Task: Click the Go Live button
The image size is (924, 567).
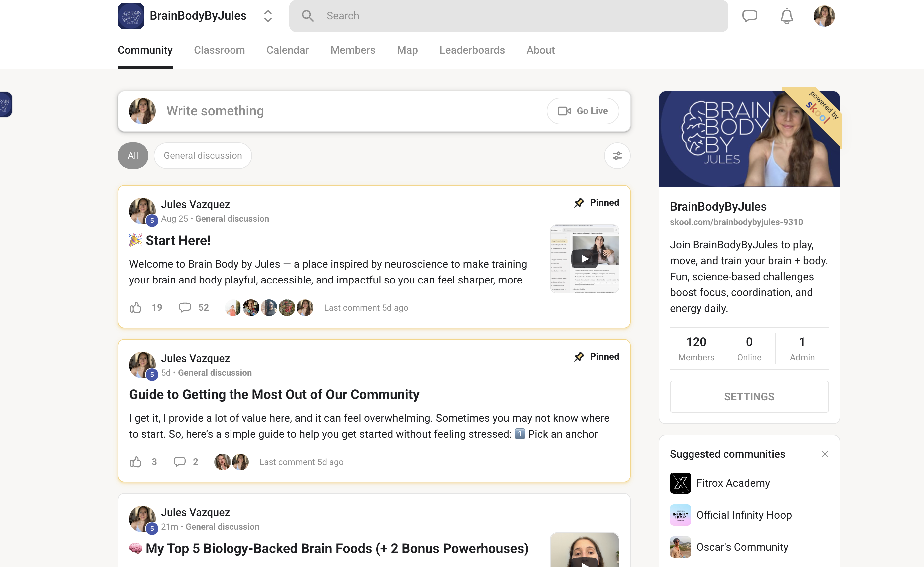Action: click(583, 111)
